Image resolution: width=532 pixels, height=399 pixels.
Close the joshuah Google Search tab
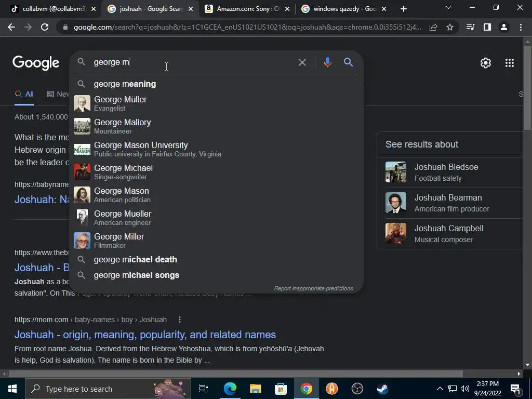point(191,9)
